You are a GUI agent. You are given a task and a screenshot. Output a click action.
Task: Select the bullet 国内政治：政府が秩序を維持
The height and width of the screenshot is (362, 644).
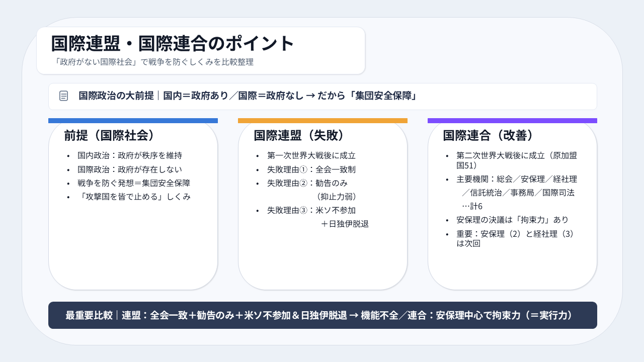pyautogui.click(x=130, y=155)
